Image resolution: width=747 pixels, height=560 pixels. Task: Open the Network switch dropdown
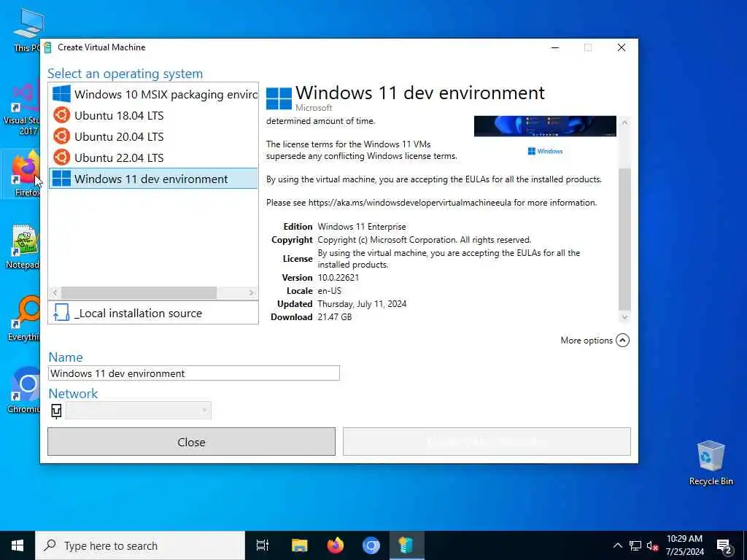coord(138,411)
